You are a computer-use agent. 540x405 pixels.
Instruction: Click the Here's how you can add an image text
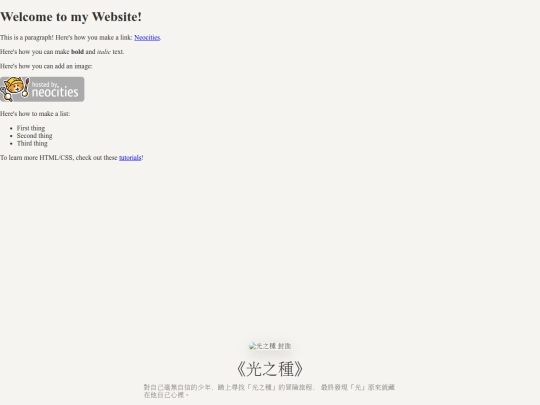click(x=46, y=66)
